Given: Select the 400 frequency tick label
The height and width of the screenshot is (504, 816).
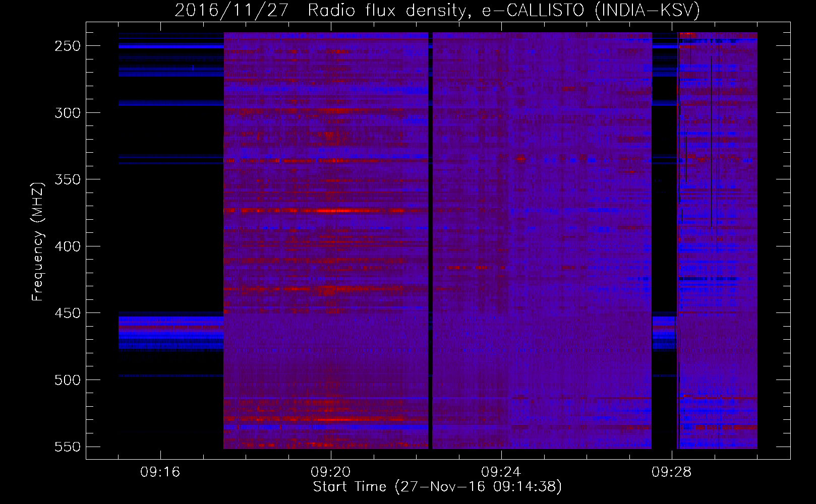Looking at the screenshot, I should pyautogui.click(x=68, y=246).
